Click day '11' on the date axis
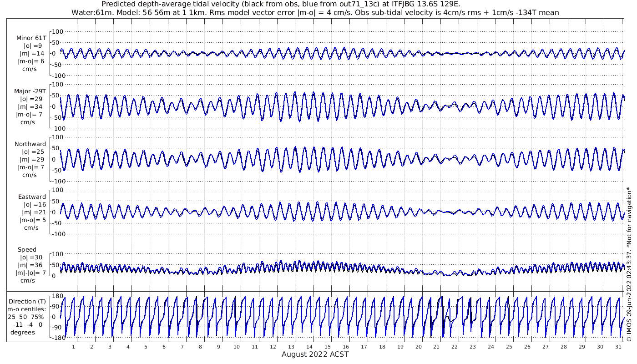The width and height of the screenshot is (637, 364). [254, 347]
